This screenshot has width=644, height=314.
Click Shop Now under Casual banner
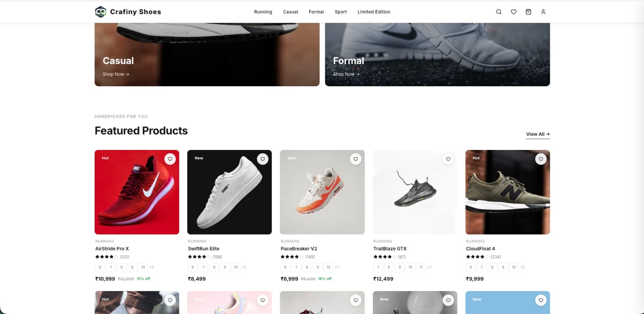[116, 74]
